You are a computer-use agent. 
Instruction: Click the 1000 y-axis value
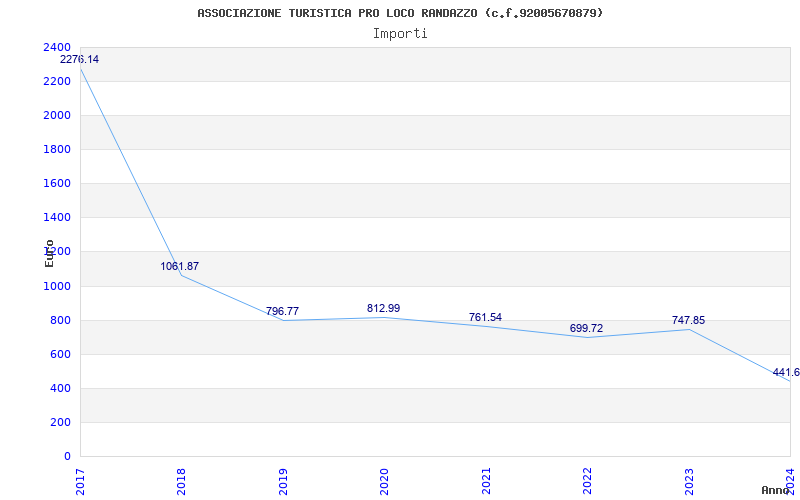coord(57,286)
